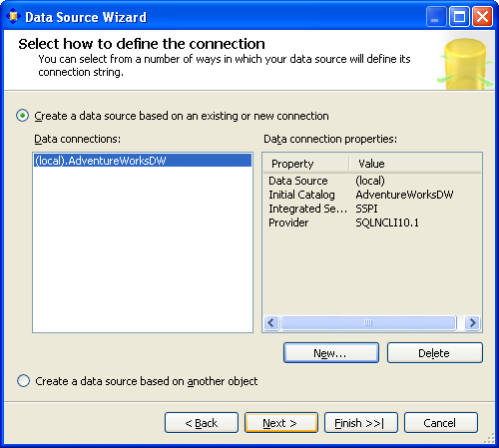This screenshot has height=448, width=499.
Task: Maximize the Data Source Wizard window
Action: (459, 17)
